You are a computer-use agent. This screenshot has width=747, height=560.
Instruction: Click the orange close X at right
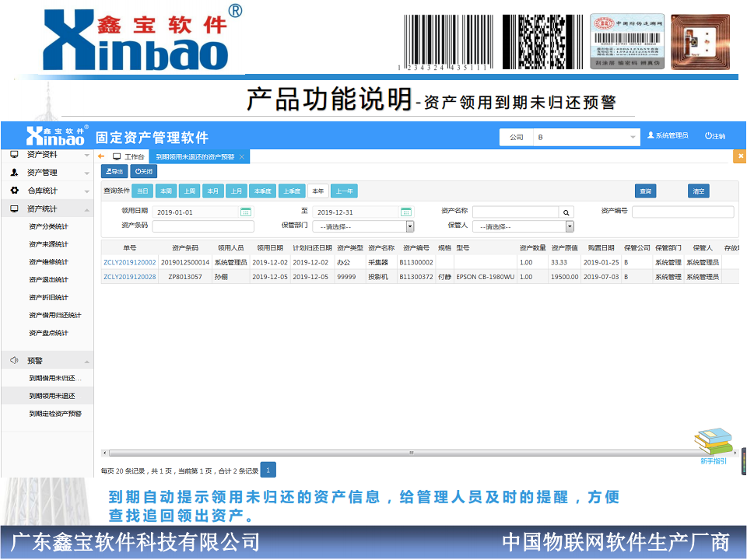click(740, 156)
